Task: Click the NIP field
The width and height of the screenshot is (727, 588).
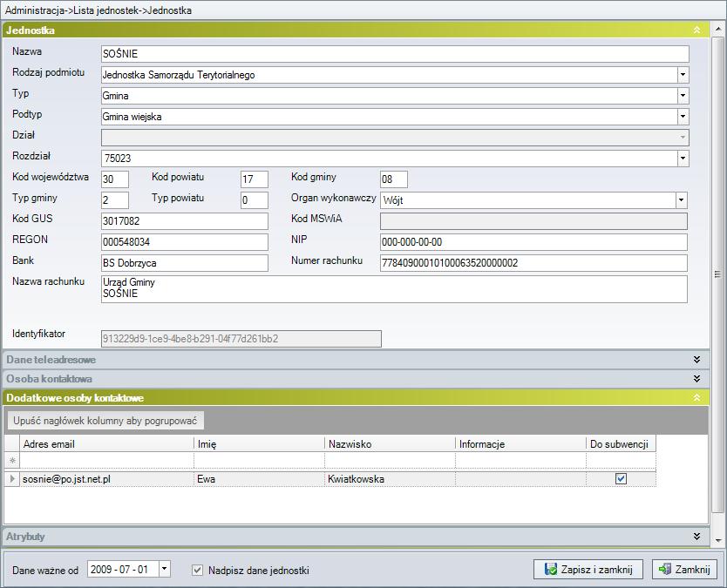Action: (533, 242)
